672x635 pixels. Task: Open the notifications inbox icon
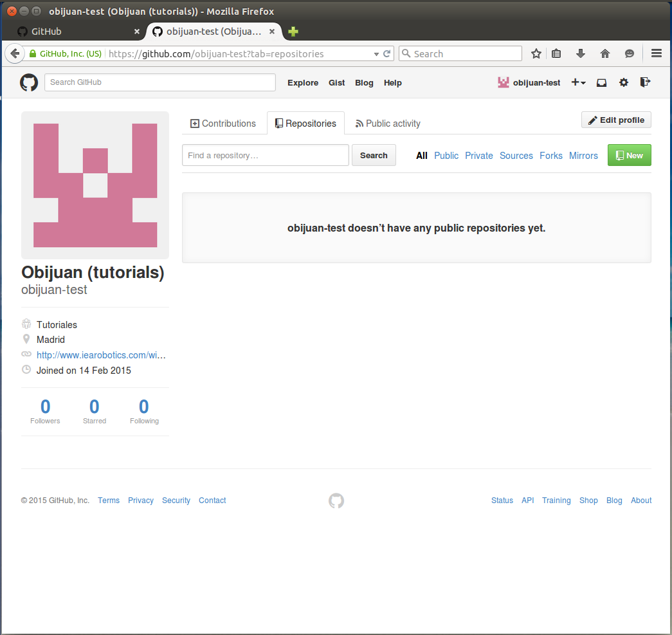[601, 82]
